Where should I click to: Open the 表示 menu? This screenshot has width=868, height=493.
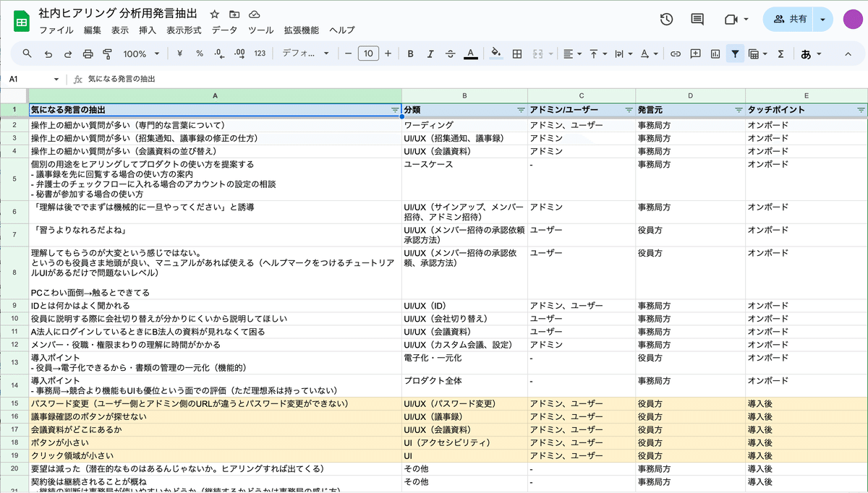[x=120, y=30]
